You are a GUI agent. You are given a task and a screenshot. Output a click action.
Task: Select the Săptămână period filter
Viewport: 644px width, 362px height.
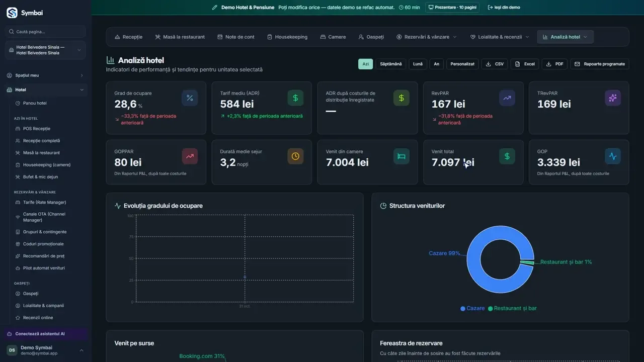[391, 64]
